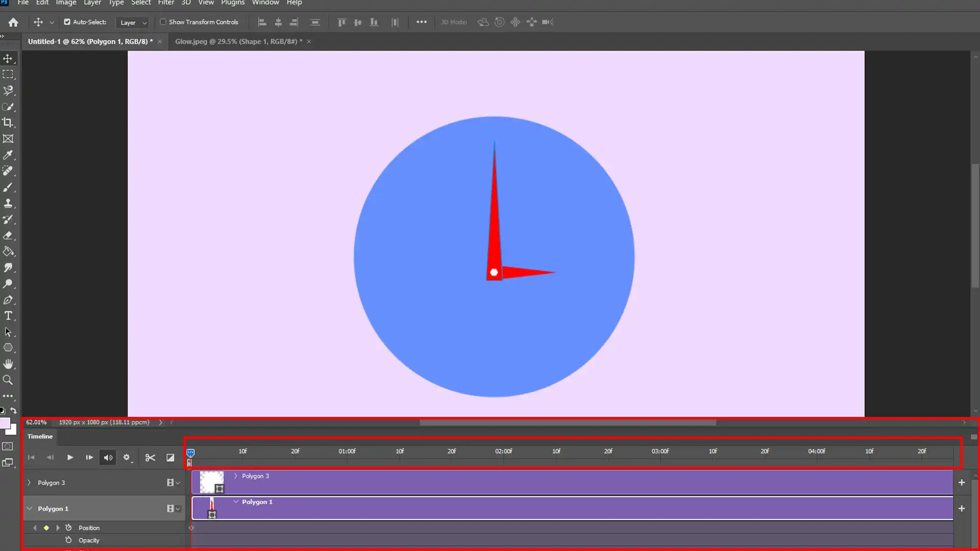The image size is (980, 551).
Task: Select the Smudge tool
Action: [8, 267]
